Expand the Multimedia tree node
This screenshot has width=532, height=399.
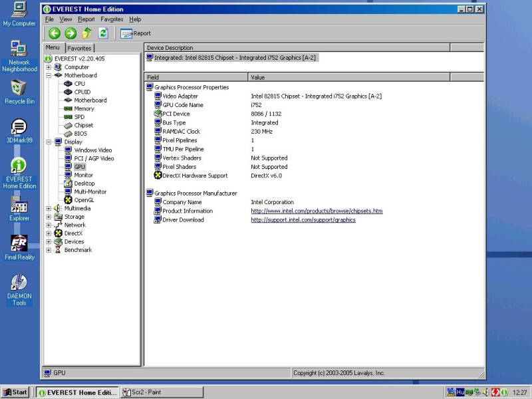[x=49, y=208]
